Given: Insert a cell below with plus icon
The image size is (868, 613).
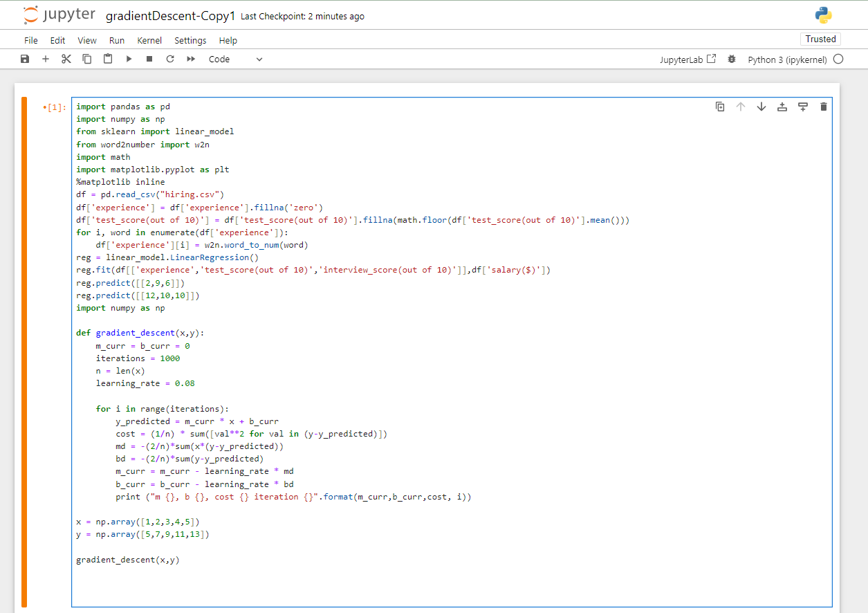Looking at the screenshot, I should pos(46,60).
